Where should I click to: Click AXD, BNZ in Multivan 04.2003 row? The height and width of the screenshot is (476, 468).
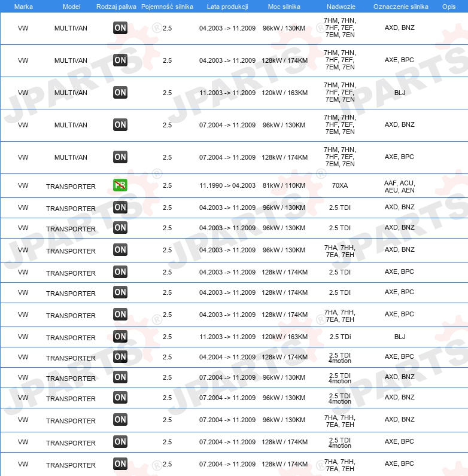(x=399, y=28)
